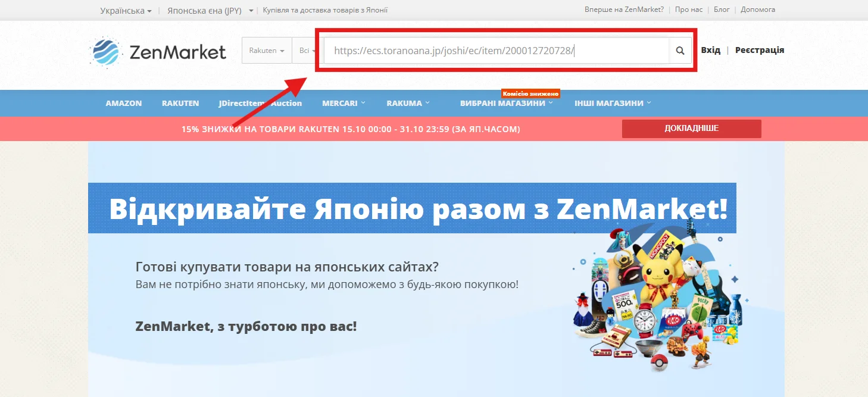Click the Реєстрація link
This screenshot has width=868, height=397.
760,50
